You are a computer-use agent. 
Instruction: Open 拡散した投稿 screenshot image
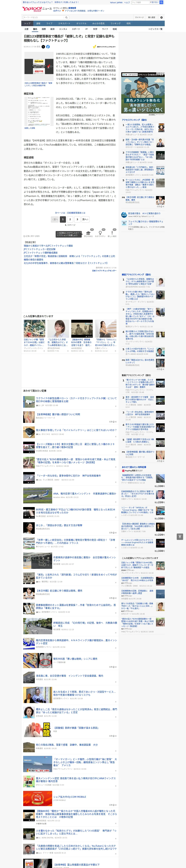pos(39,112)
